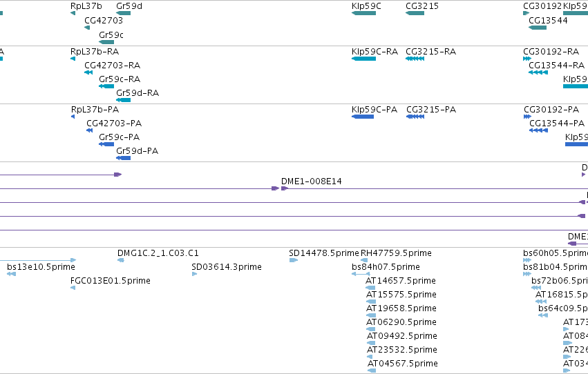Screen dimensions: 588x374
Task: Select transcript Gr59c-RA
Action: click(x=106, y=86)
